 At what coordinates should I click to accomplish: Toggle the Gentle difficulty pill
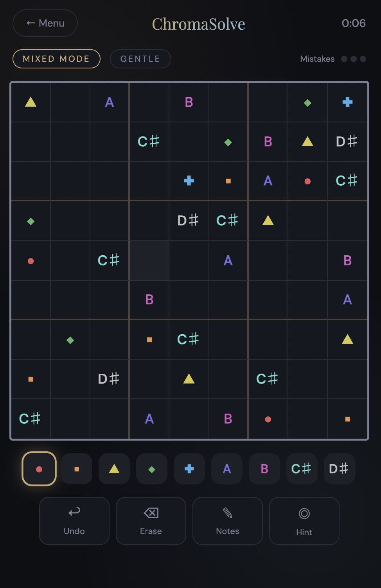(140, 59)
